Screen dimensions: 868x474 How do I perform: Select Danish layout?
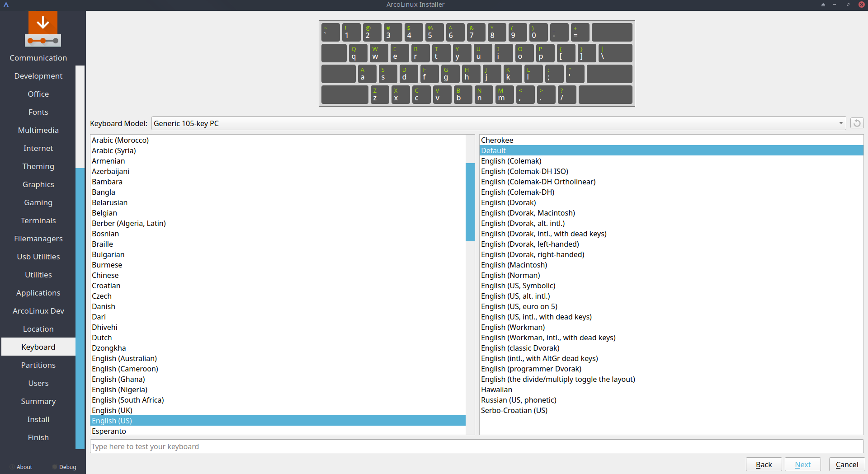tap(278, 306)
